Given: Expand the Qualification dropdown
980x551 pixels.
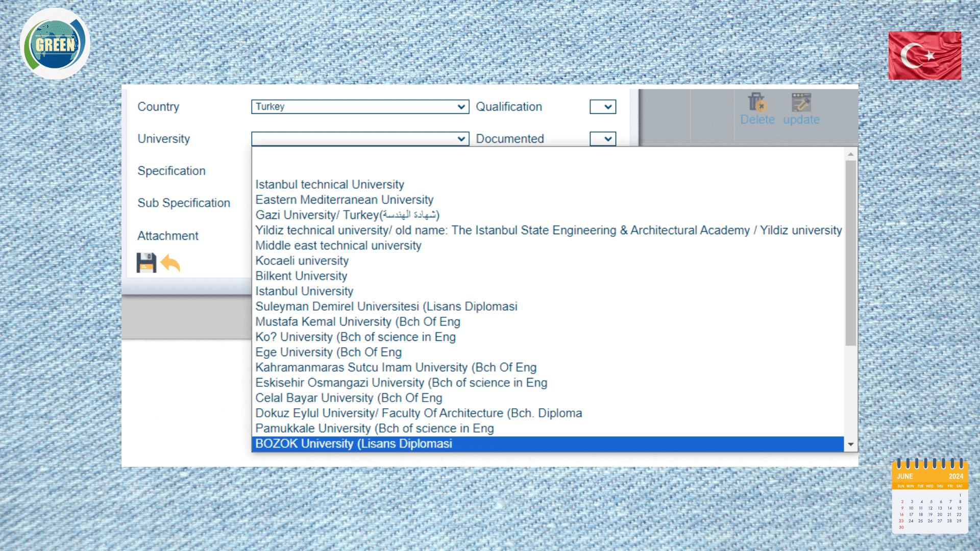Looking at the screenshot, I should pos(603,107).
